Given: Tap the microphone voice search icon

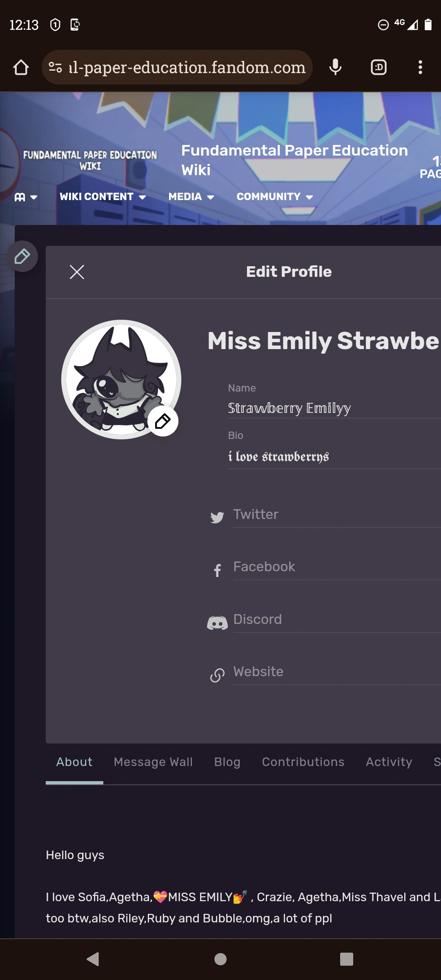Looking at the screenshot, I should [335, 67].
